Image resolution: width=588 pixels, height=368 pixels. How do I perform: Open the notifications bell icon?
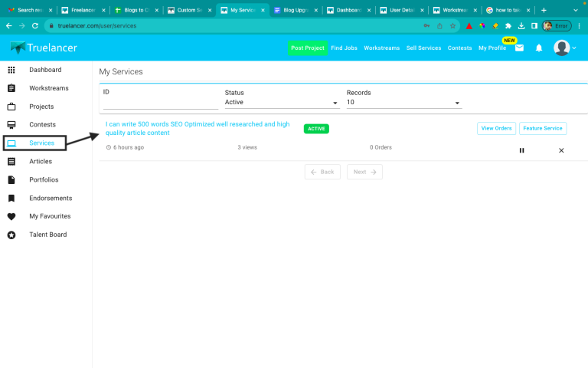(x=539, y=48)
